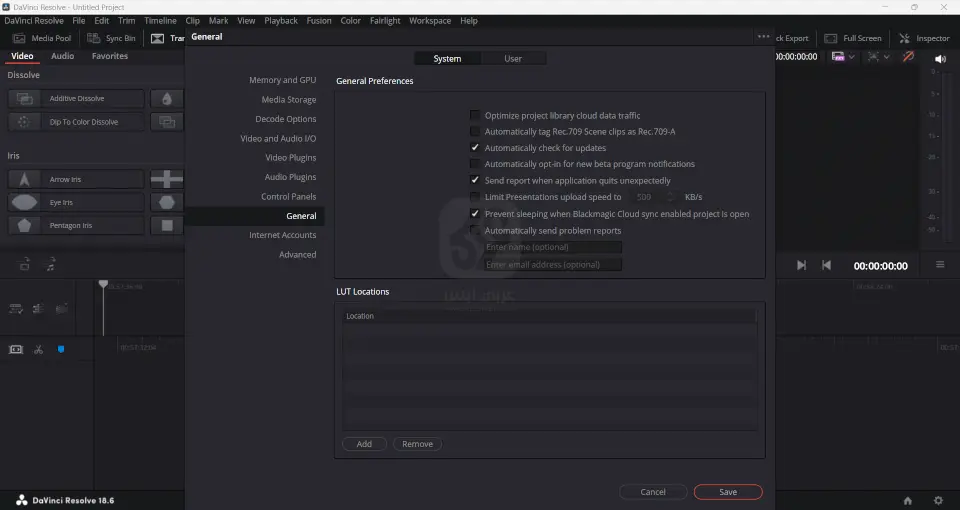
Task: Click the Enter name optional field
Action: pyautogui.click(x=552, y=247)
